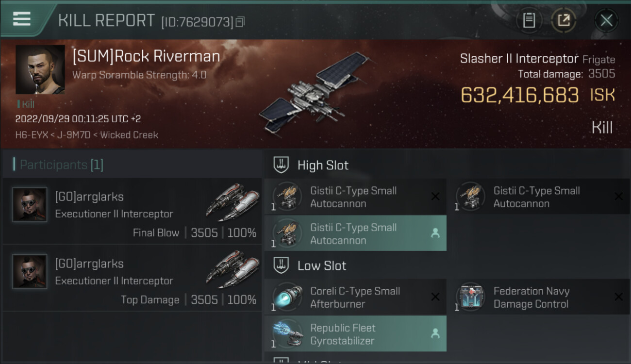Toggle the X marker on Coreli Afterburner

(435, 297)
